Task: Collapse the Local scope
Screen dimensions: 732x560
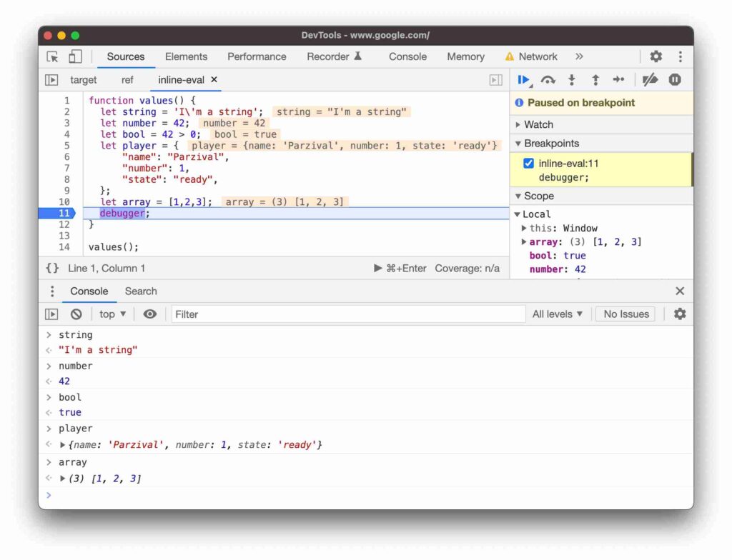Action: (x=518, y=214)
